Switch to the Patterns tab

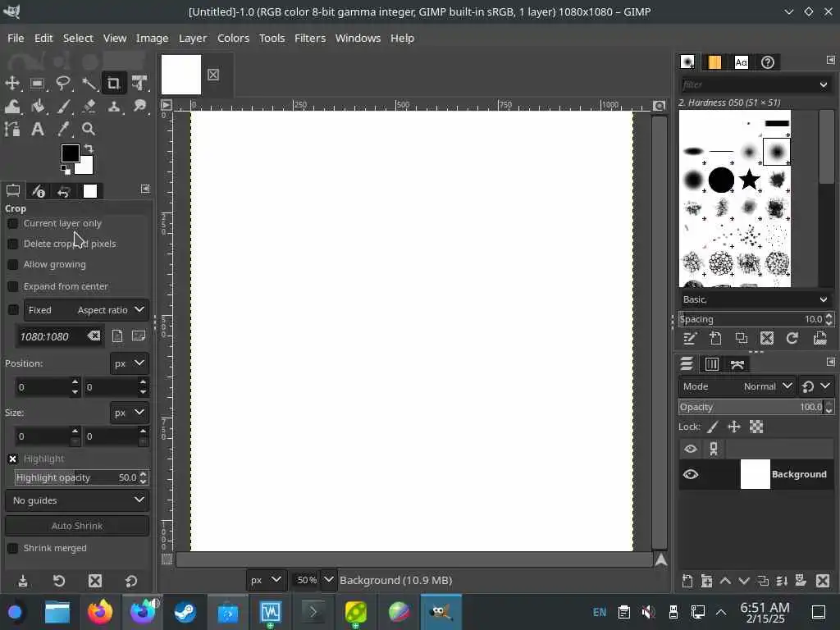[714, 62]
